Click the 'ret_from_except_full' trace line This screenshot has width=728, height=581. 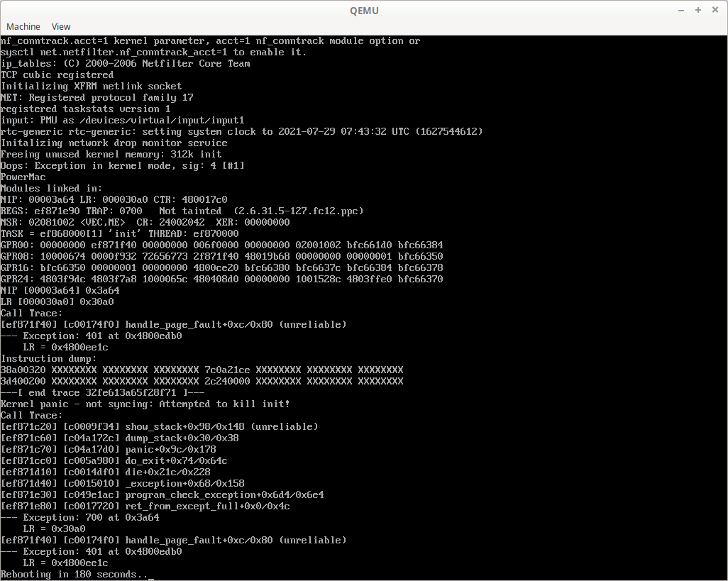pos(145,507)
